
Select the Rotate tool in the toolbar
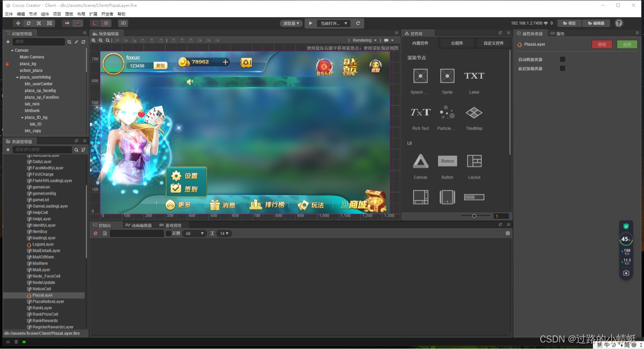[x=29, y=23]
